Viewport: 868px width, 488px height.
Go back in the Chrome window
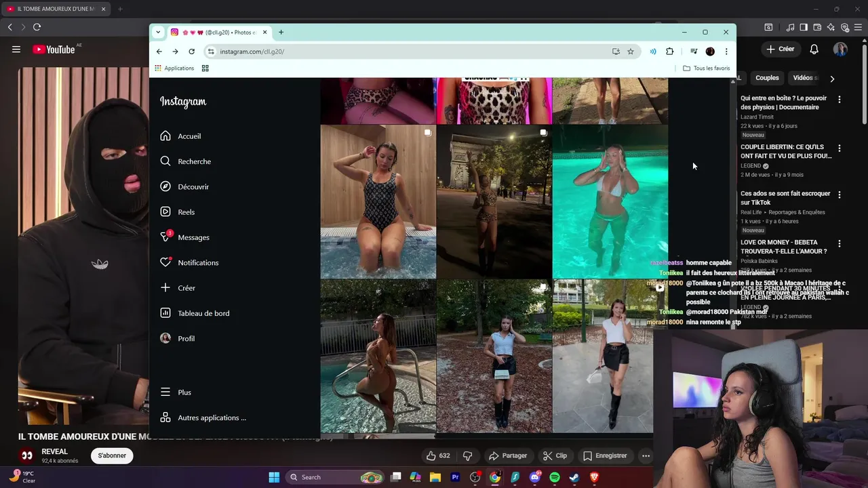coord(159,52)
